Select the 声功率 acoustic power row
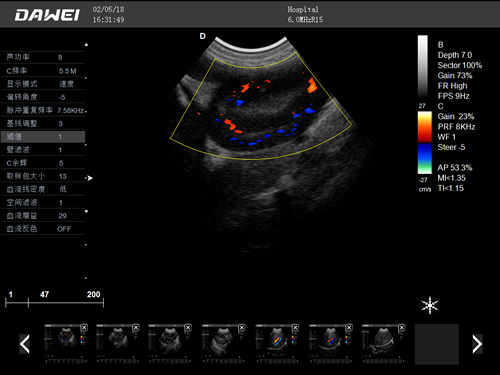The height and width of the screenshot is (375, 500). 43,57
